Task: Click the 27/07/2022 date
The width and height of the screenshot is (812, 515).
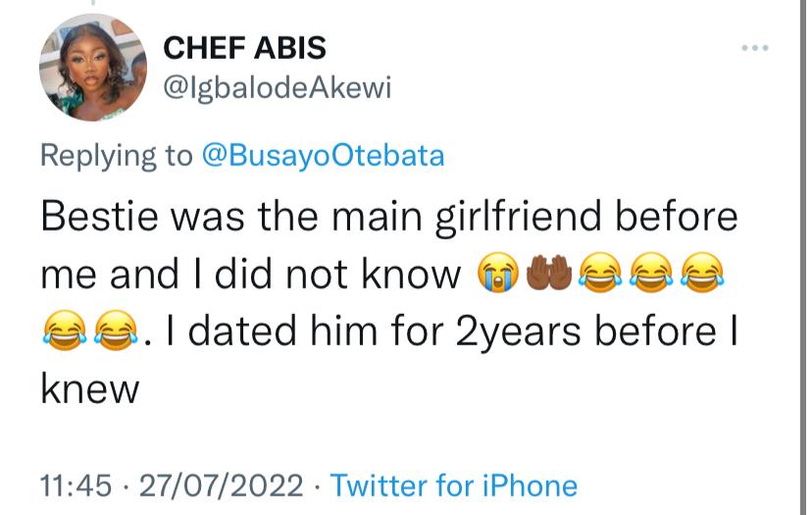Action: pos(221,486)
